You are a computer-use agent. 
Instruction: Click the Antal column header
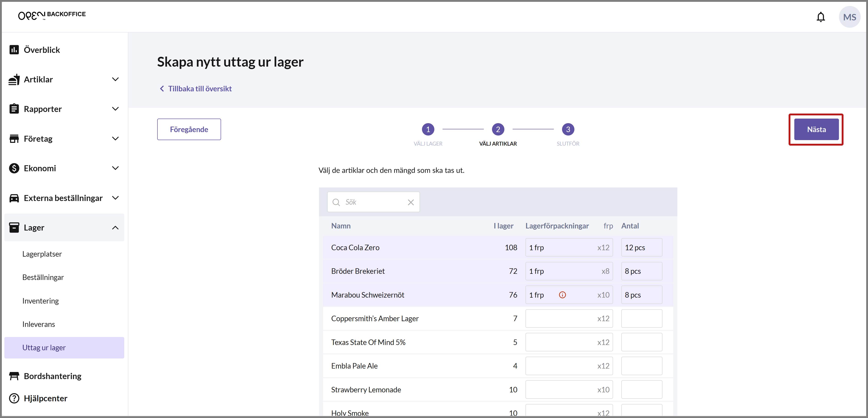click(630, 226)
